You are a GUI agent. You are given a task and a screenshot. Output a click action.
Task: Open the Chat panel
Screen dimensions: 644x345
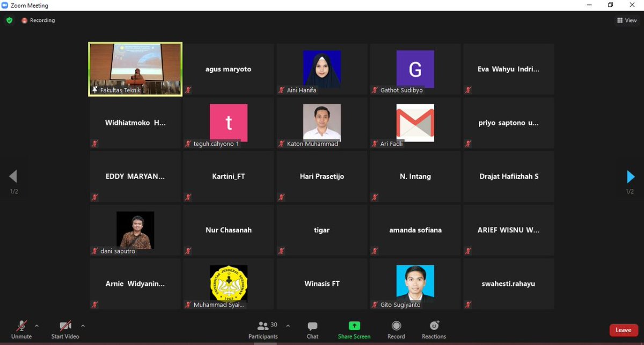[312, 329]
